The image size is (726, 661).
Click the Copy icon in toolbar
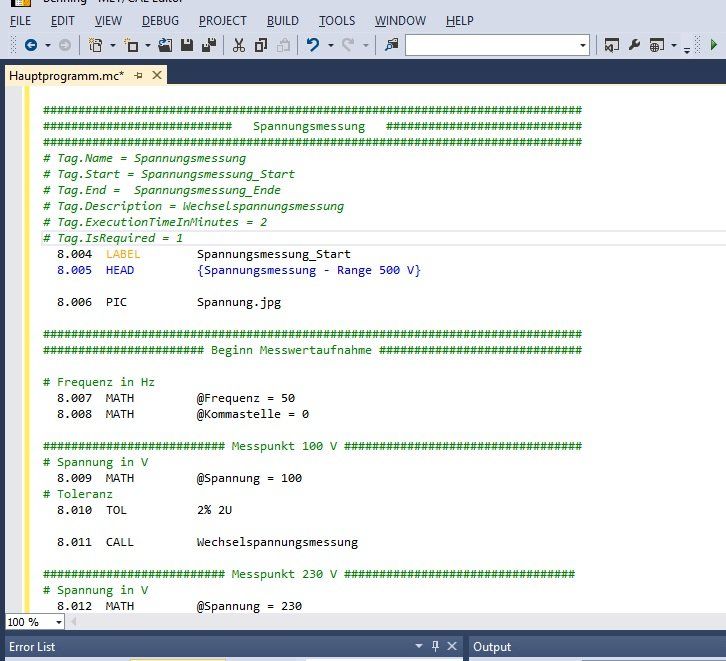(261, 45)
